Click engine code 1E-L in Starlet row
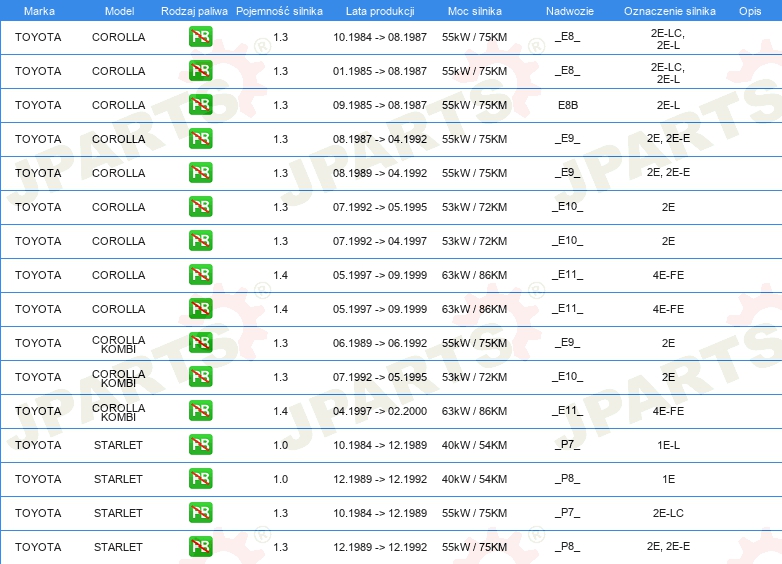Screen dimensions: 782x564 coord(668,445)
